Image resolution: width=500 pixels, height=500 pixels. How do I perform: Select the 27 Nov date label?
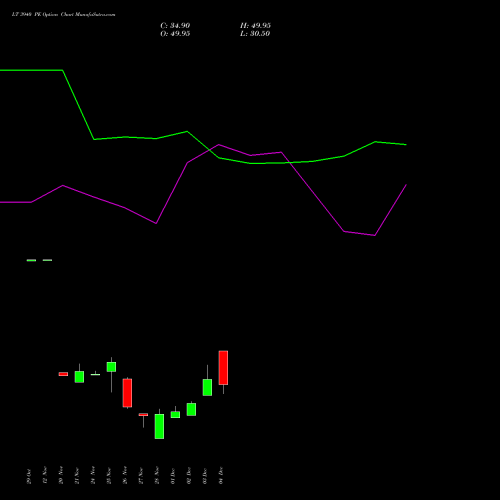point(141,475)
